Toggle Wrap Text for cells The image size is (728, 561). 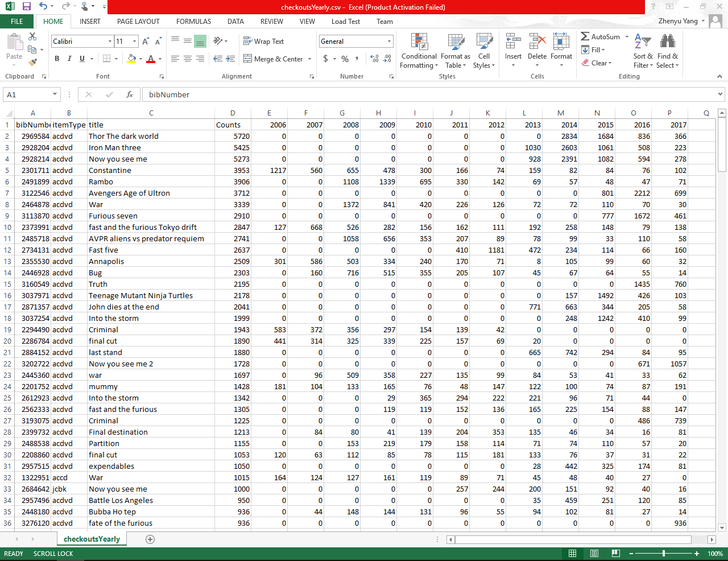[263, 42]
